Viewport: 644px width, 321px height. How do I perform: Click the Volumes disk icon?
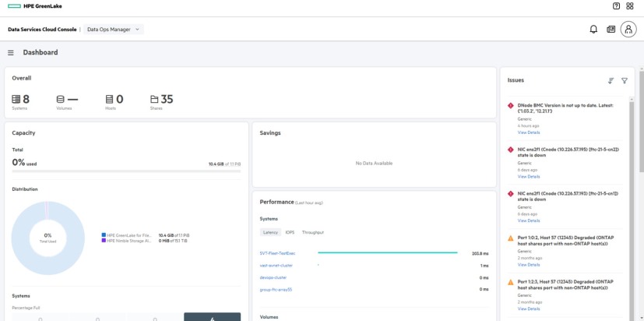tap(61, 99)
